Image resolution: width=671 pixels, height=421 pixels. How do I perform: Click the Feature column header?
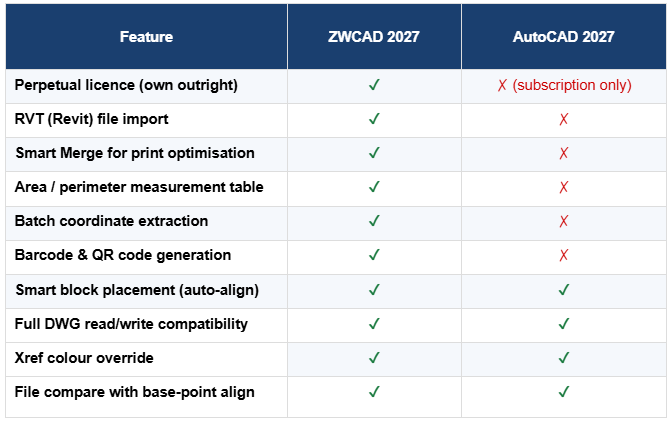pyautogui.click(x=146, y=37)
